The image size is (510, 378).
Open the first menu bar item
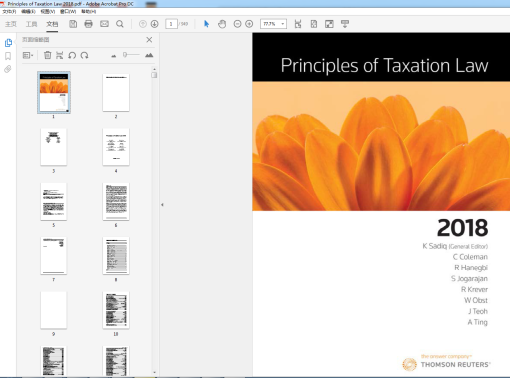click(x=9, y=11)
